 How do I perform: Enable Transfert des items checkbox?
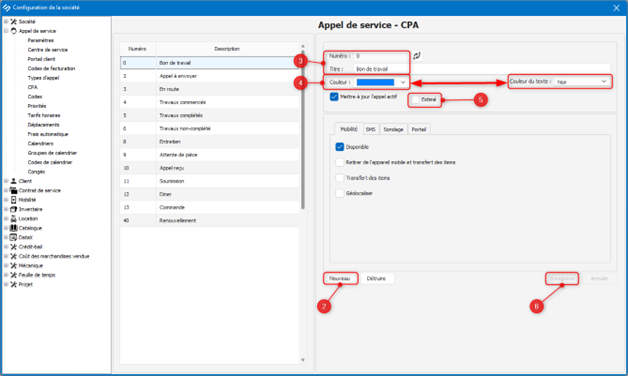340,178
